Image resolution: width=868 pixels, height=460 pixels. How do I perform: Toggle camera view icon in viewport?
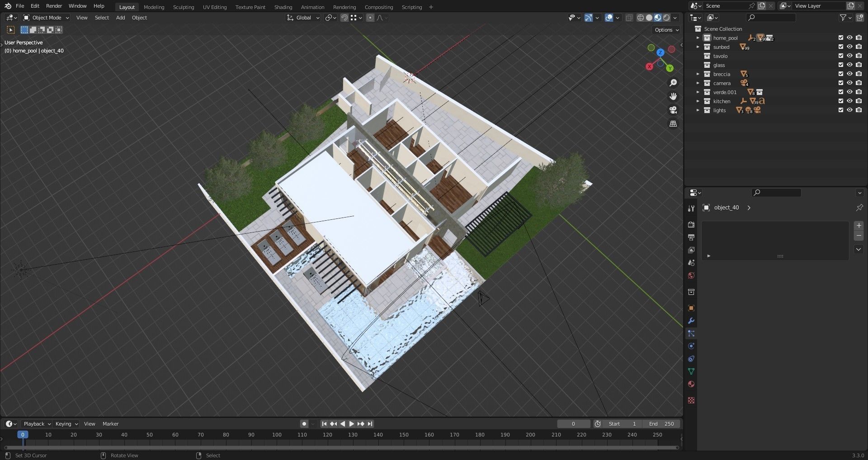point(673,110)
